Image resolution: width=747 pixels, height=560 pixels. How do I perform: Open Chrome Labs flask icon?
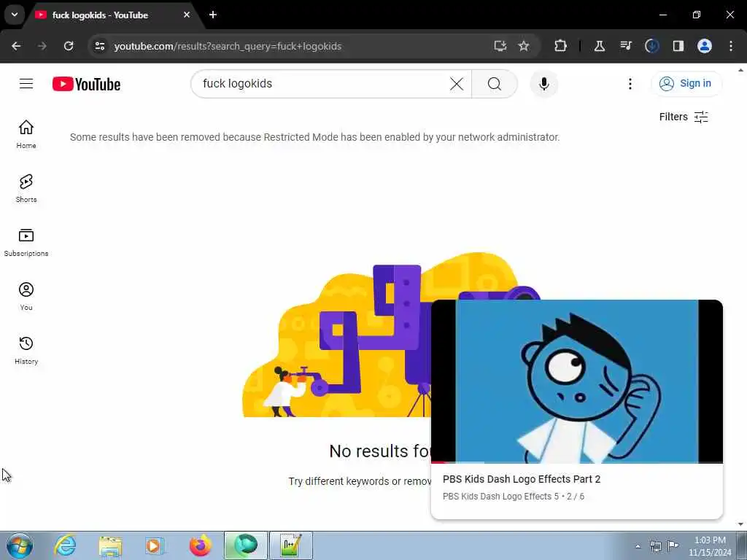point(600,46)
